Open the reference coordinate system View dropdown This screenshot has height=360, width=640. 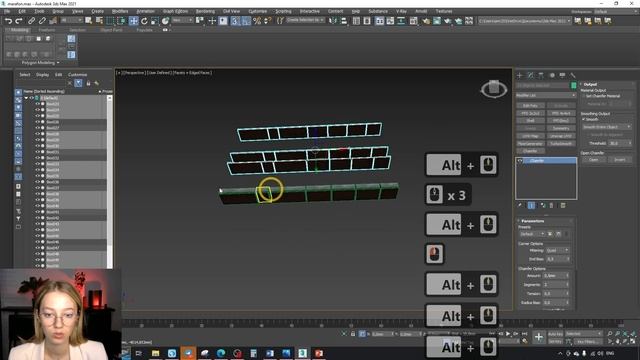pos(182,20)
